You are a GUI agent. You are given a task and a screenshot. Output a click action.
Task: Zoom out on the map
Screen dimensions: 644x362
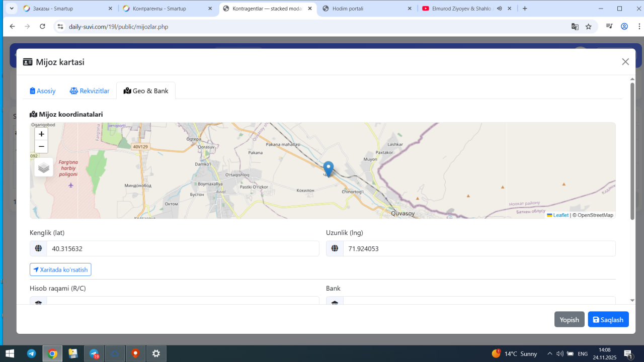pos(41,147)
